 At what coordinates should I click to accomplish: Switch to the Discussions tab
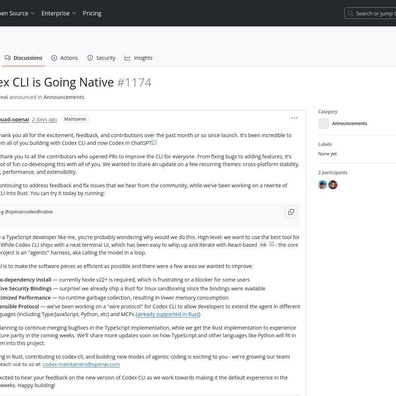[x=23, y=58]
